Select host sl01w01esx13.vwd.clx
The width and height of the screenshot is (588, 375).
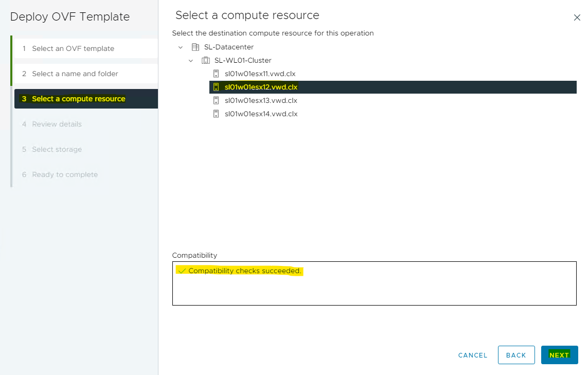click(x=261, y=100)
